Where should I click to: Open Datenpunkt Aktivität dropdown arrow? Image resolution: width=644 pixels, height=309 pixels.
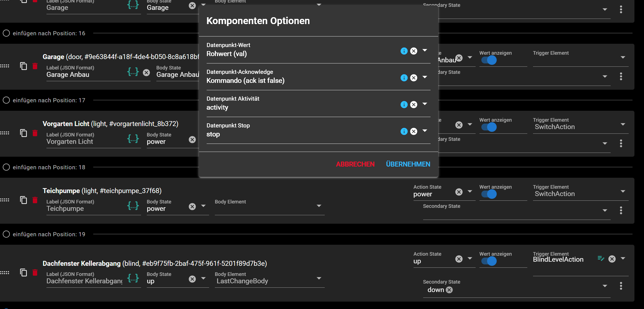[425, 104]
